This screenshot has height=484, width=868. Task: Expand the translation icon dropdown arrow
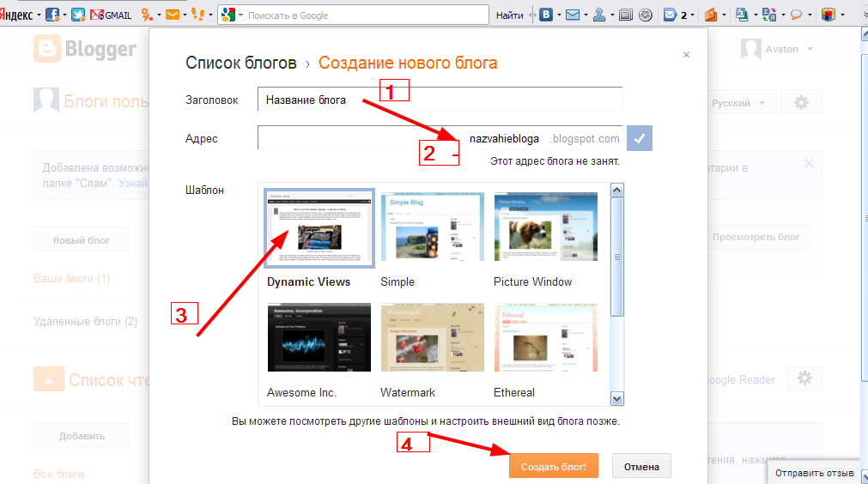783,15
